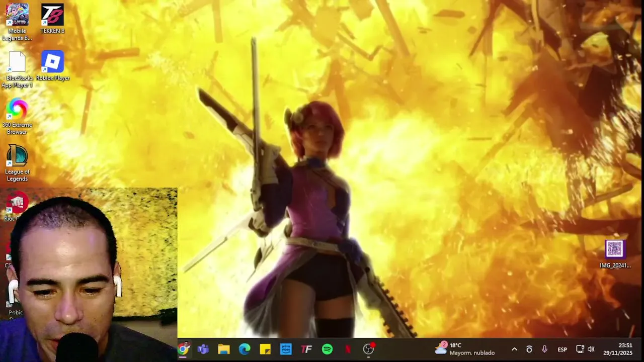Change ESP input language
Viewport: 644px width, 362px height.
point(562,349)
